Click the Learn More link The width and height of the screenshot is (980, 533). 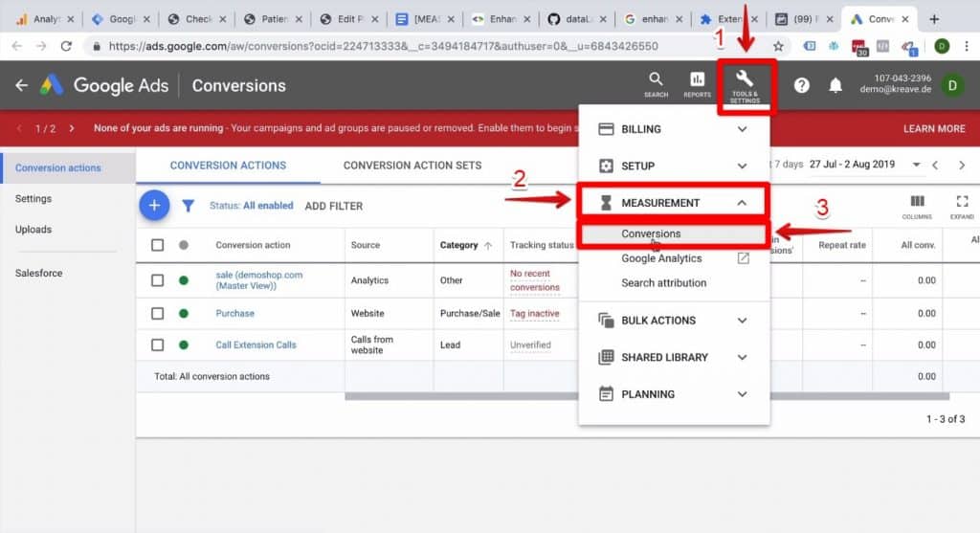tap(934, 128)
